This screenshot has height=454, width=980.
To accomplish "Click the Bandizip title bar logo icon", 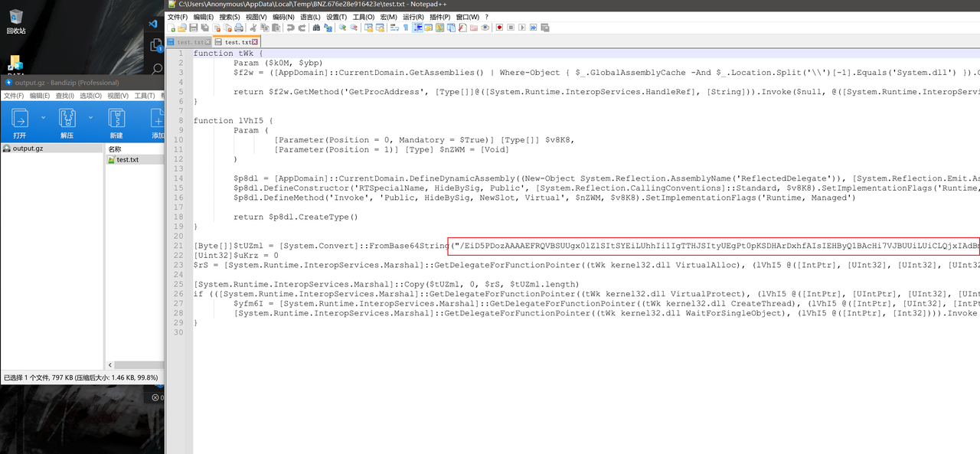I will [9, 83].
